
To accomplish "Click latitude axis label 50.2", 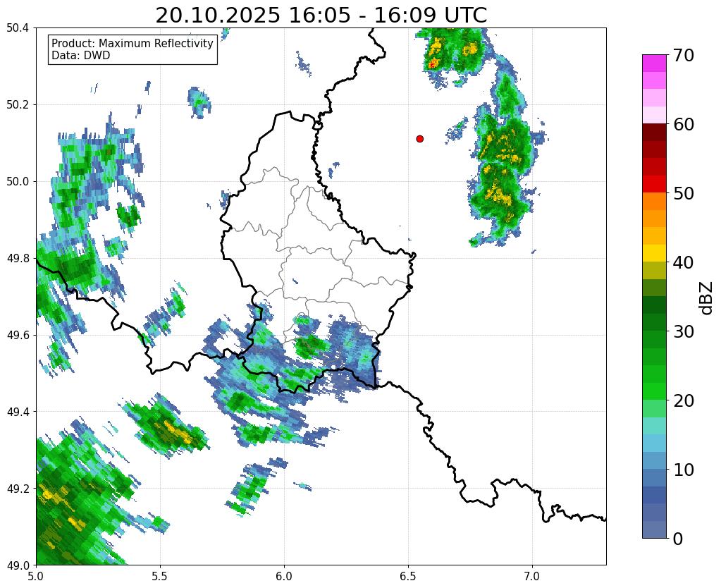I will pyautogui.click(x=18, y=105).
